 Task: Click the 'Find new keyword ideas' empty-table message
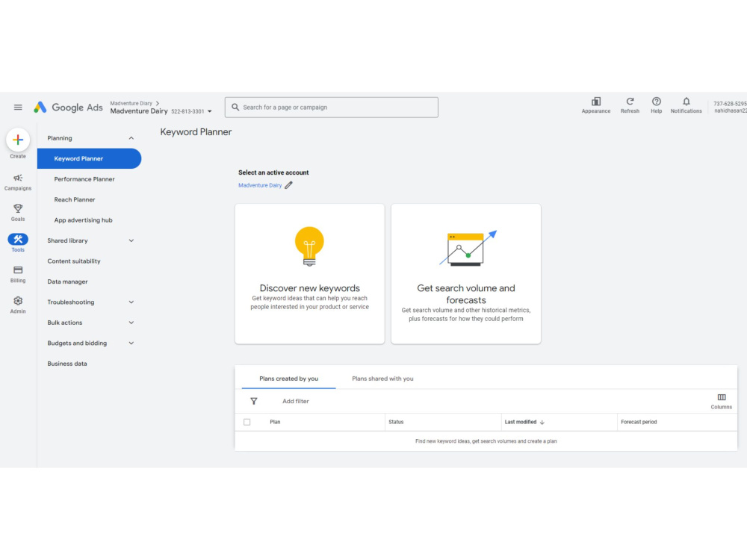[x=486, y=441]
